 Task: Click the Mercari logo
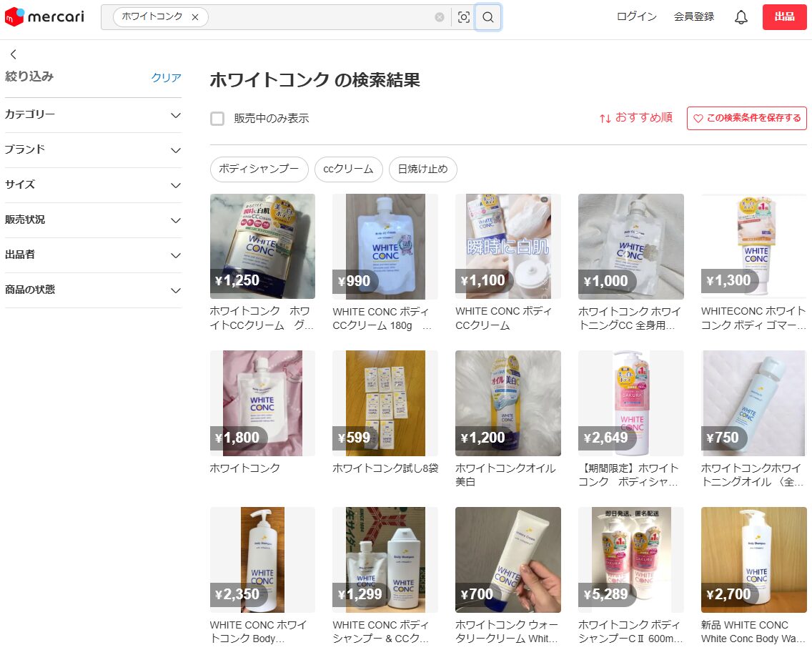pos(44,17)
